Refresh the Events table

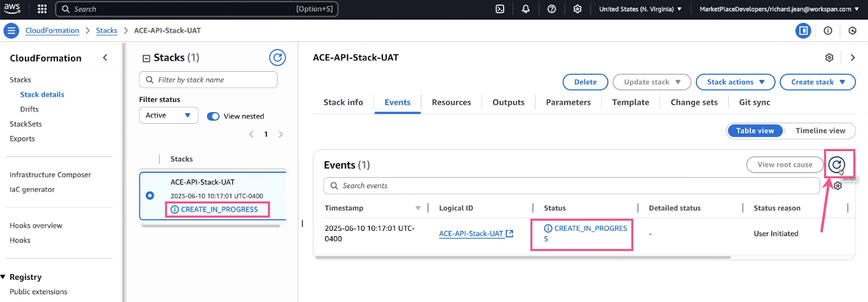pyautogui.click(x=837, y=165)
